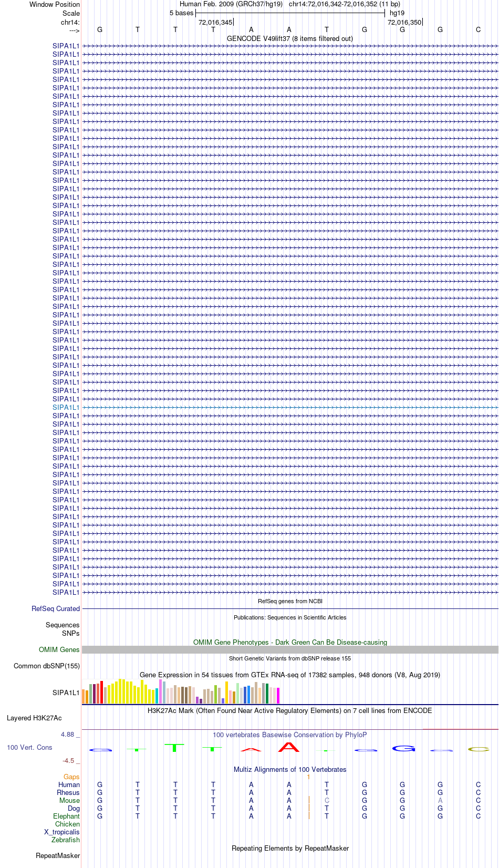Click the 'RefSeq genes from NCBI' title
This screenshot has width=499, height=868.
tap(290, 601)
